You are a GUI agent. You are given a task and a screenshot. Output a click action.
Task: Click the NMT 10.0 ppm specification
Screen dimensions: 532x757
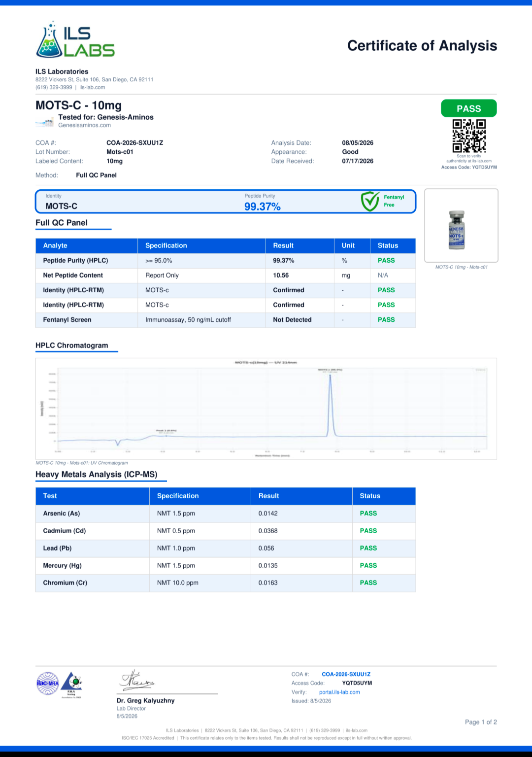pos(178,583)
